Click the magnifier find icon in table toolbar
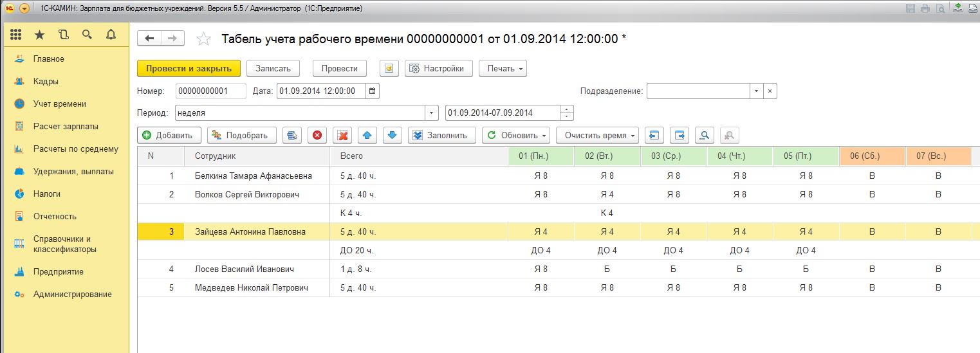 [705, 135]
